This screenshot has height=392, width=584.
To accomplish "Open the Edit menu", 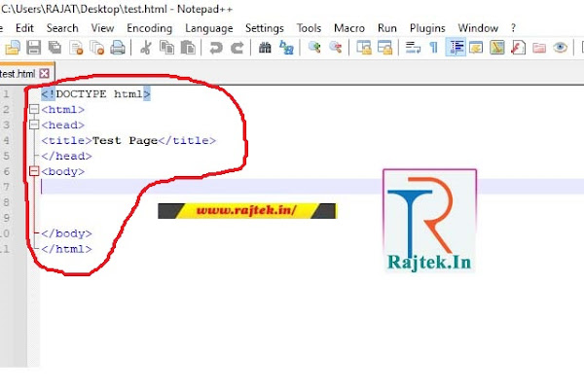I will click(x=24, y=28).
